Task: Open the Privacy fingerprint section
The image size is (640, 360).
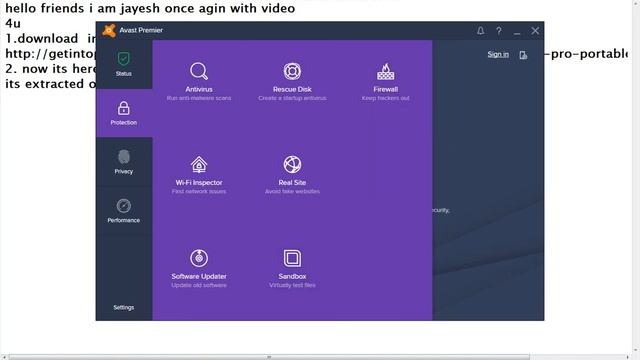Action: pos(124,162)
